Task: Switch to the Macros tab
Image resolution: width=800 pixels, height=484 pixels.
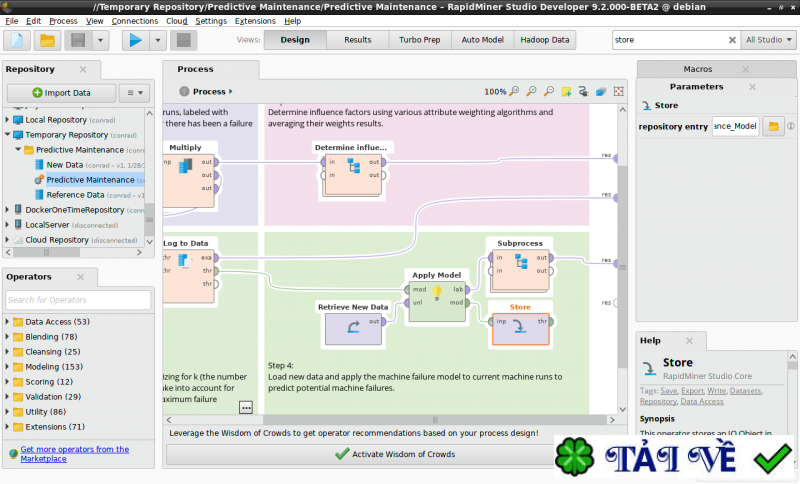Action: pyautogui.click(x=697, y=69)
